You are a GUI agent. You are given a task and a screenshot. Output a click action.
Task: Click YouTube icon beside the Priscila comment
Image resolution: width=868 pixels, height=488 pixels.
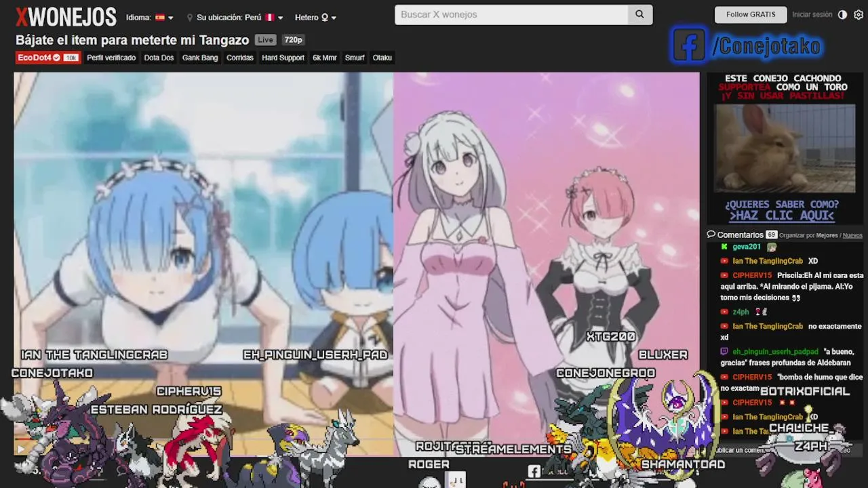pos(724,275)
